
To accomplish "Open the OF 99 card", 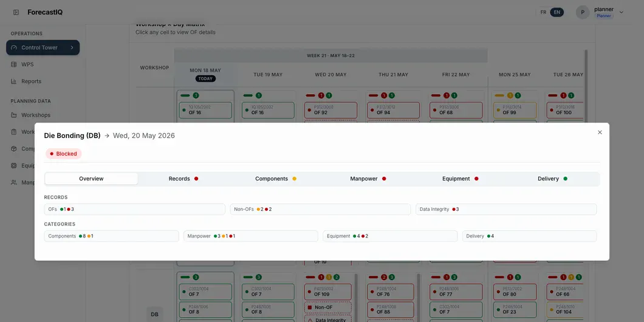I will [x=515, y=110].
